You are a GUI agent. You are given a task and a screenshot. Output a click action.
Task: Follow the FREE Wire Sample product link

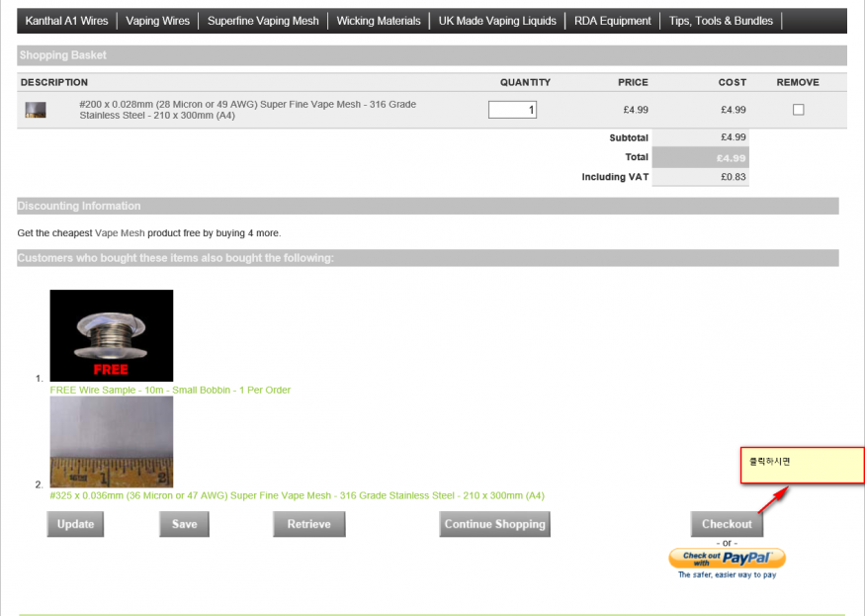170,390
